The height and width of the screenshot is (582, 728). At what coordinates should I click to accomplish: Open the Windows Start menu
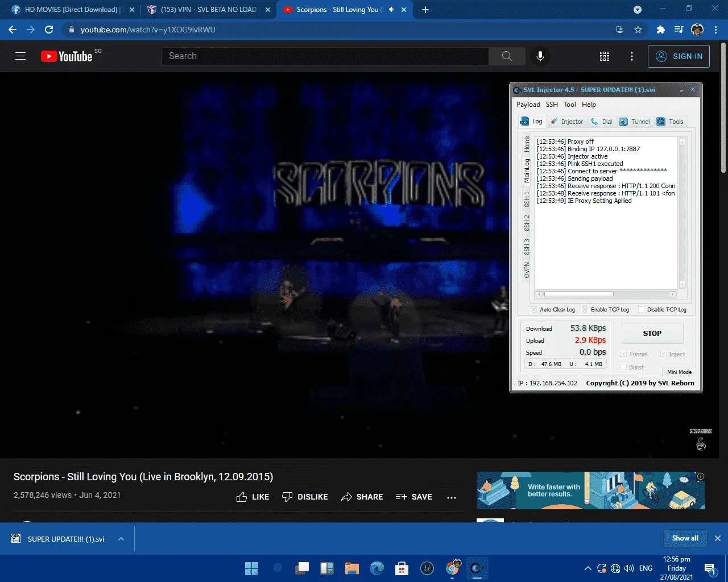251,568
